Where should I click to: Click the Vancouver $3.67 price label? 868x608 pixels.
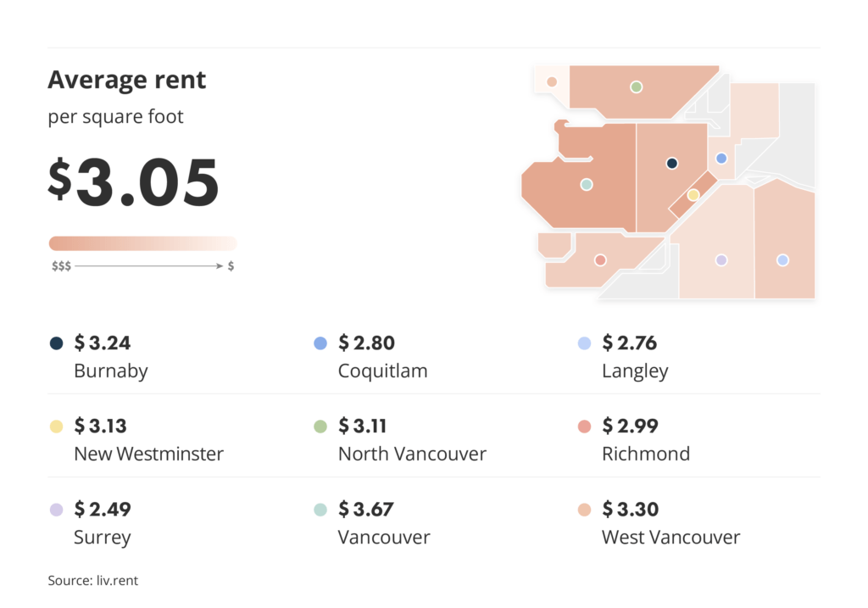pyautogui.click(x=366, y=510)
